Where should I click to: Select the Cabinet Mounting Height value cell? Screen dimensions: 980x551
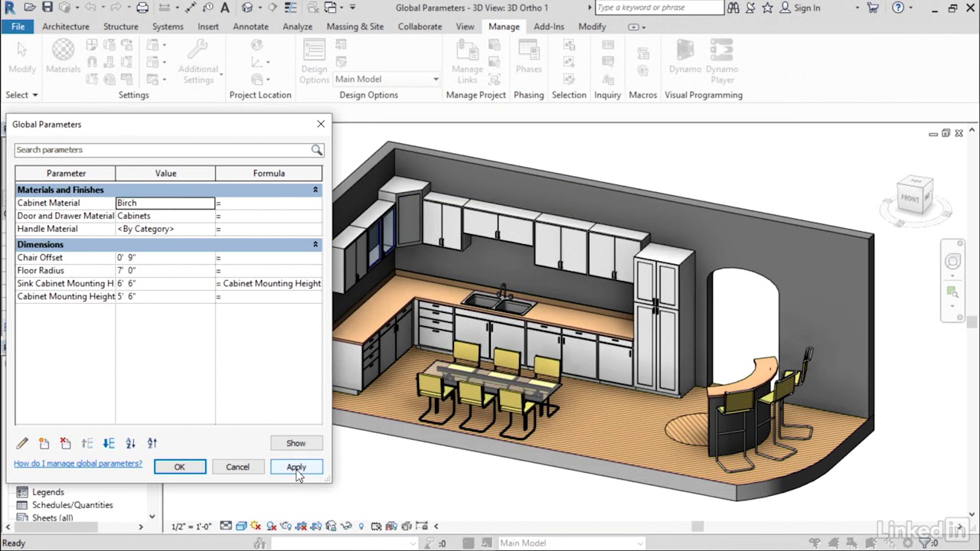(x=165, y=296)
